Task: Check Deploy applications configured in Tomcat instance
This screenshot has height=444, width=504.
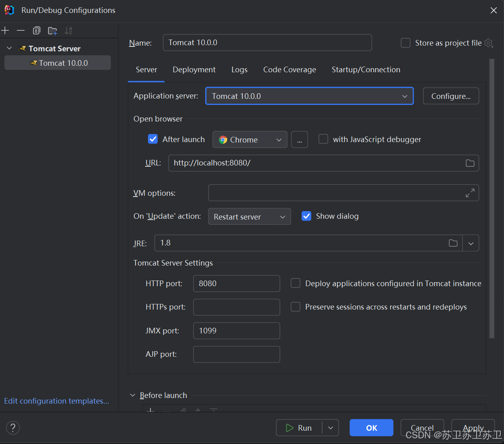Action: (x=296, y=283)
